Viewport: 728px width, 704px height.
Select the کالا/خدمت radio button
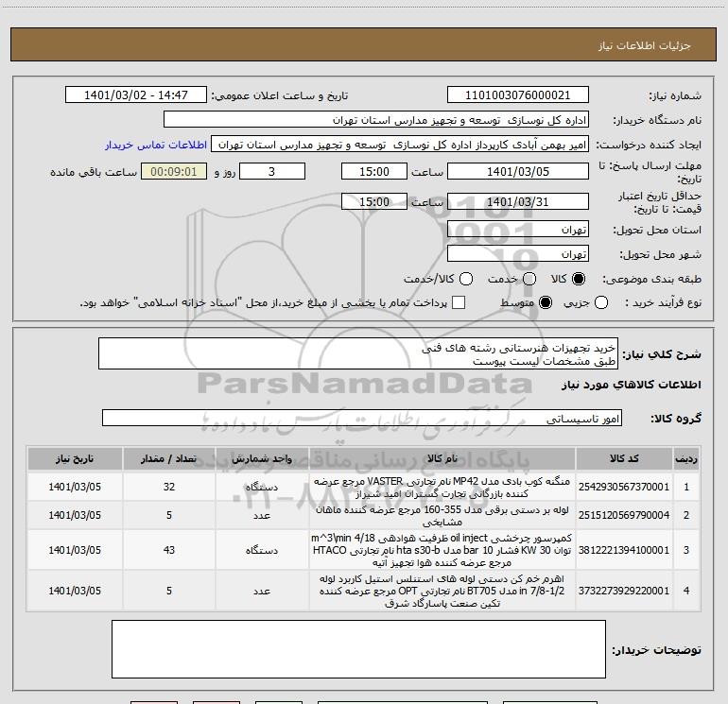466,279
